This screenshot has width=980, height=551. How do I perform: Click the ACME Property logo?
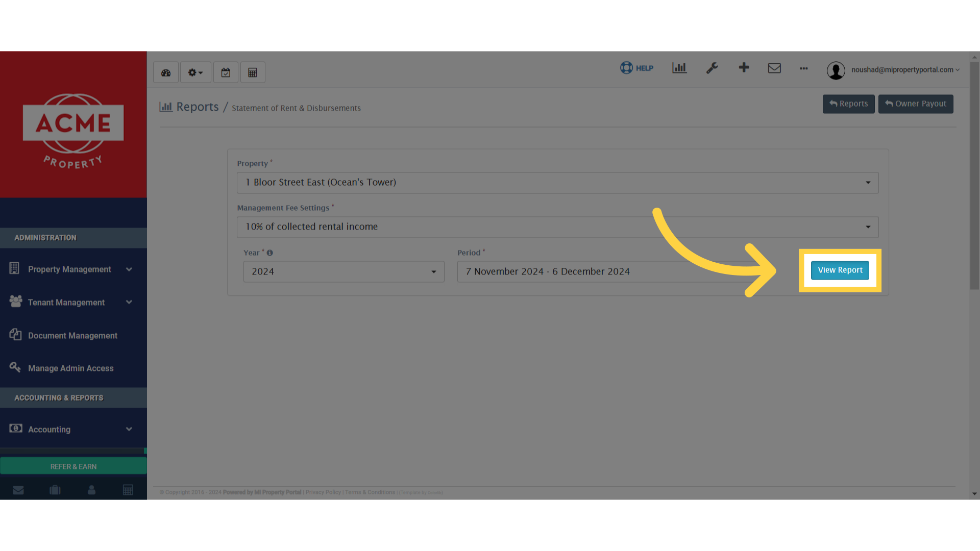click(73, 131)
